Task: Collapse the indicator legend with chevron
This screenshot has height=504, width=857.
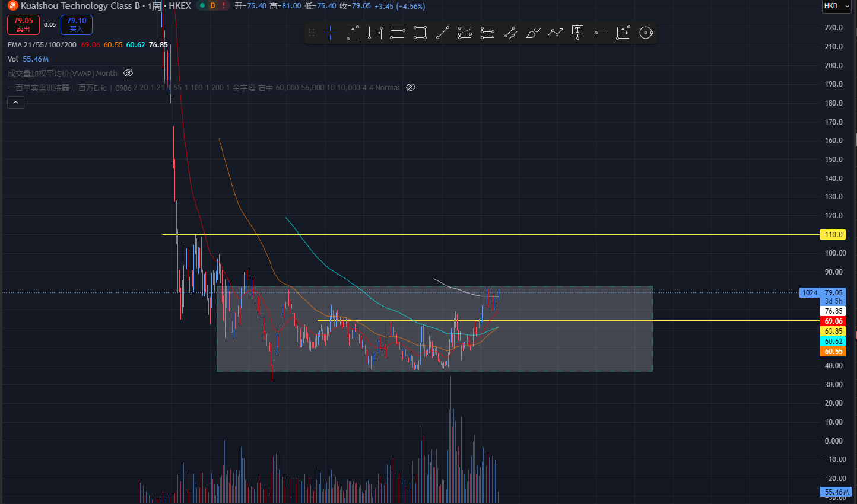Action: [15, 103]
